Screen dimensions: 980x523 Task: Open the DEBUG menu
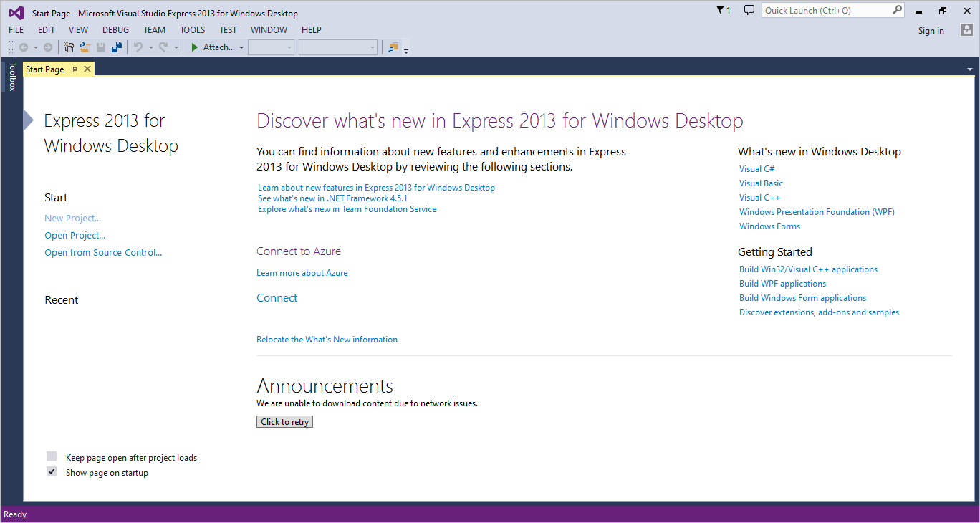(x=116, y=30)
